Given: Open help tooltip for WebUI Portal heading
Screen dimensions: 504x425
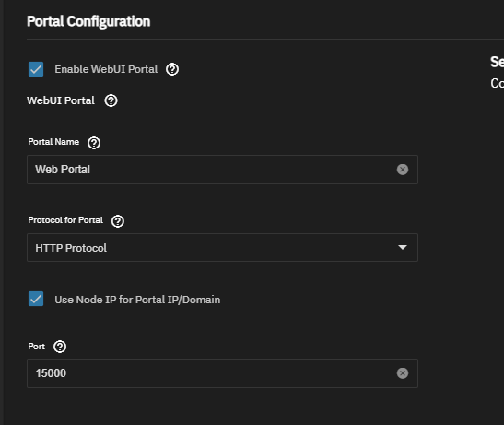Looking at the screenshot, I should (x=111, y=100).
